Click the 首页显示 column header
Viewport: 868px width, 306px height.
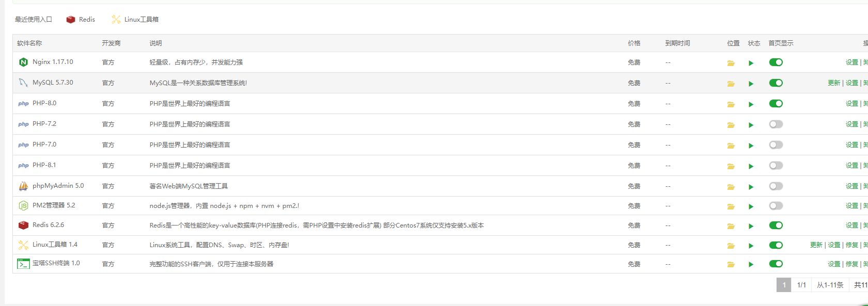click(781, 43)
